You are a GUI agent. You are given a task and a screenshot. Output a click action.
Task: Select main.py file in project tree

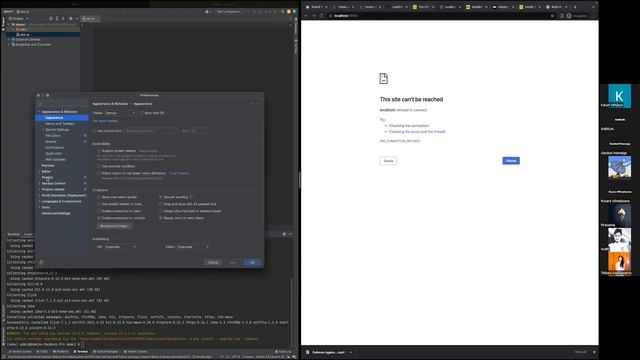(24, 35)
